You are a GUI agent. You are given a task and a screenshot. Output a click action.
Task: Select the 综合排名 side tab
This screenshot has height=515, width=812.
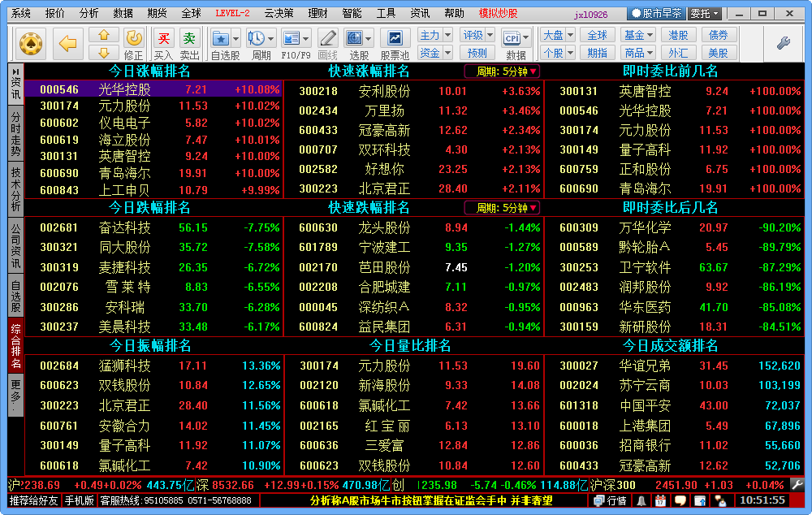(x=16, y=347)
